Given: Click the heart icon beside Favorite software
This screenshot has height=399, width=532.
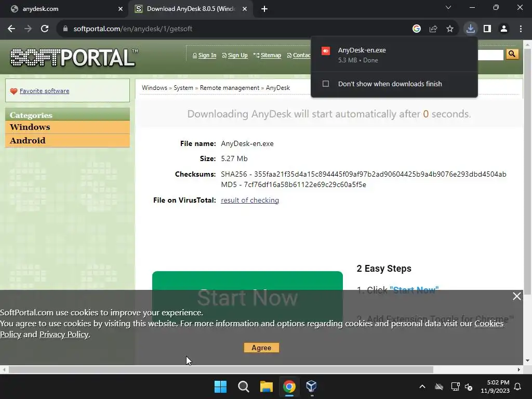Looking at the screenshot, I should click(x=14, y=91).
